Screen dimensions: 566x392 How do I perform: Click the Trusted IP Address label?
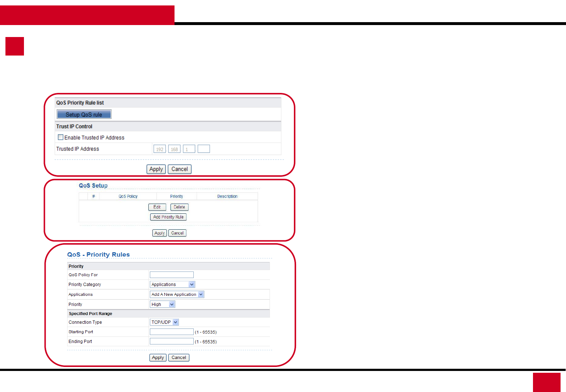pyautogui.click(x=78, y=149)
